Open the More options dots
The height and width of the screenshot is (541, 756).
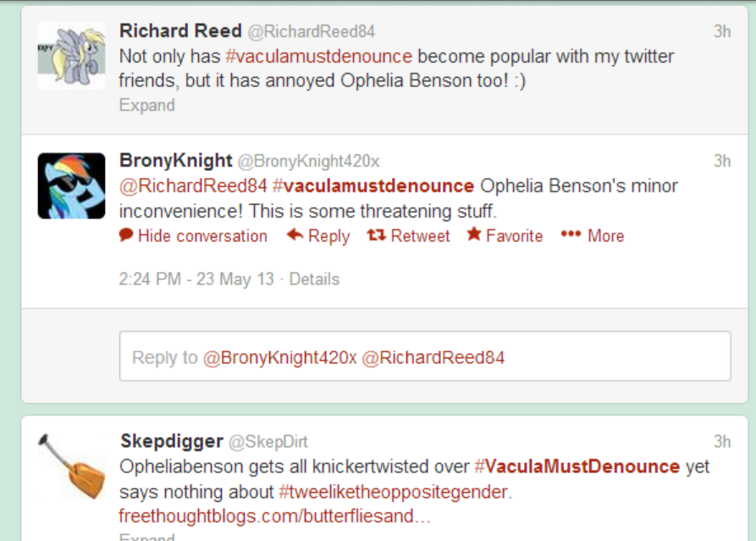[x=571, y=235]
